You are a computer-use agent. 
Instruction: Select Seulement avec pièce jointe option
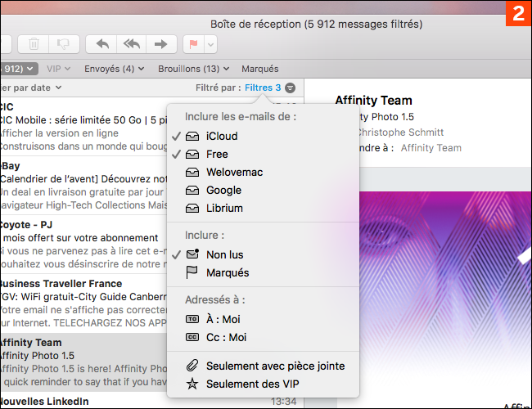click(263, 366)
